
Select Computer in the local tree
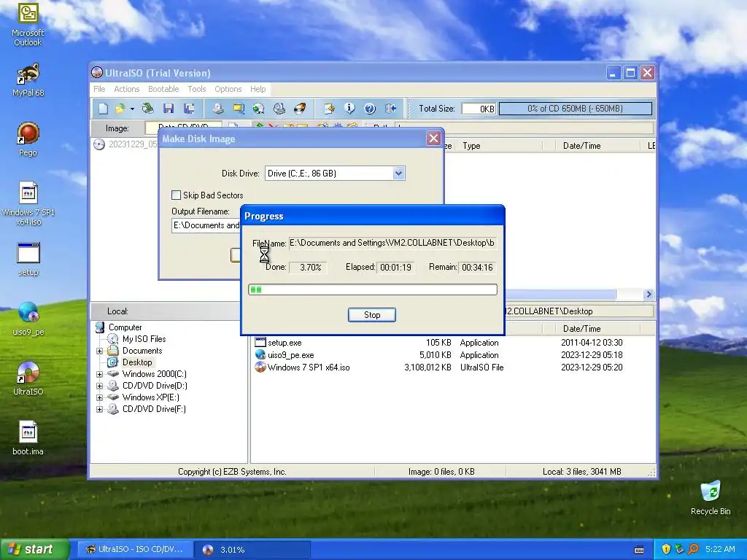(125, 327)
